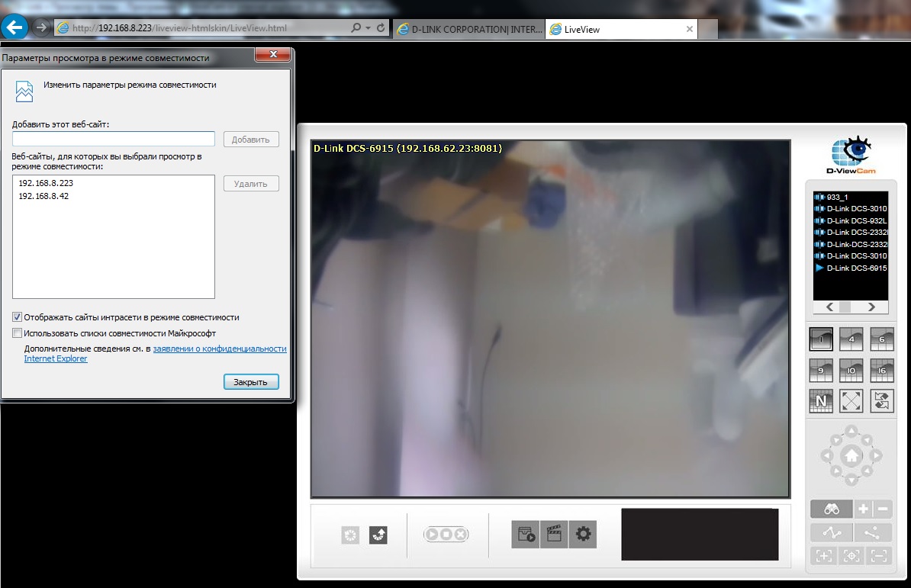The image size is (911, 588).
Task: Click the focus far bracket-minus icon
Action: (x=879, y=555)
